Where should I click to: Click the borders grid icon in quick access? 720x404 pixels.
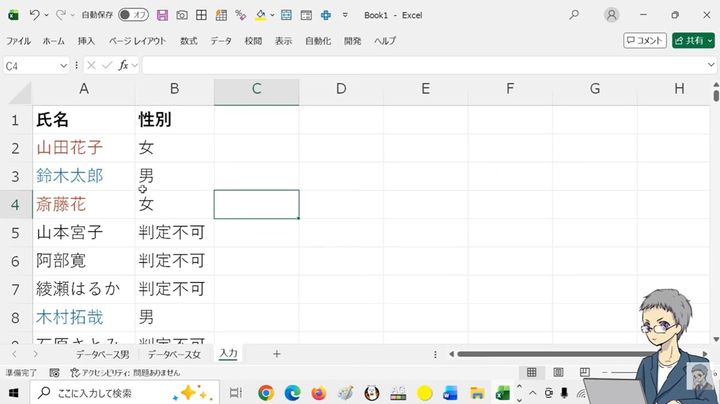[x=201, y=15]
